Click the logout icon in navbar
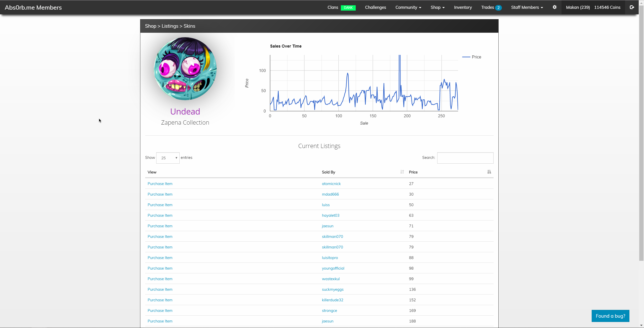 pos(632,7)
